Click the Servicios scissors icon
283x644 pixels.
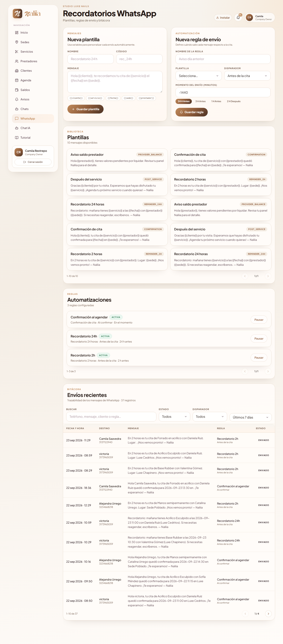click(17, 51)
